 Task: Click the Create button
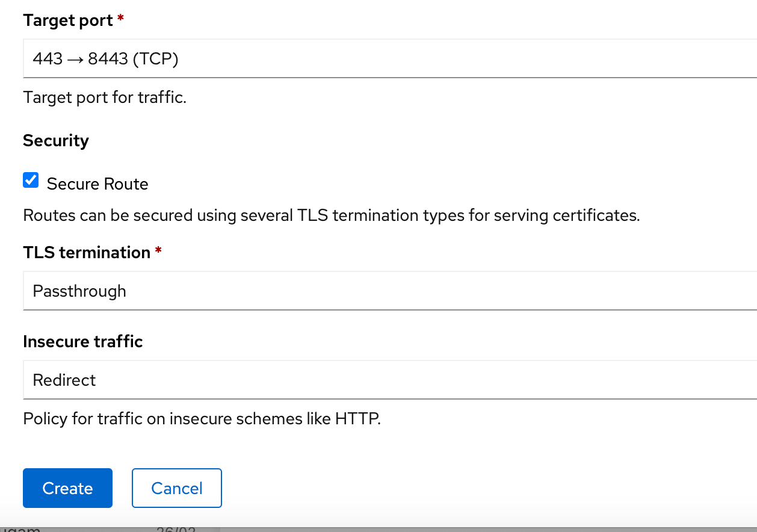tap(67, 488)
